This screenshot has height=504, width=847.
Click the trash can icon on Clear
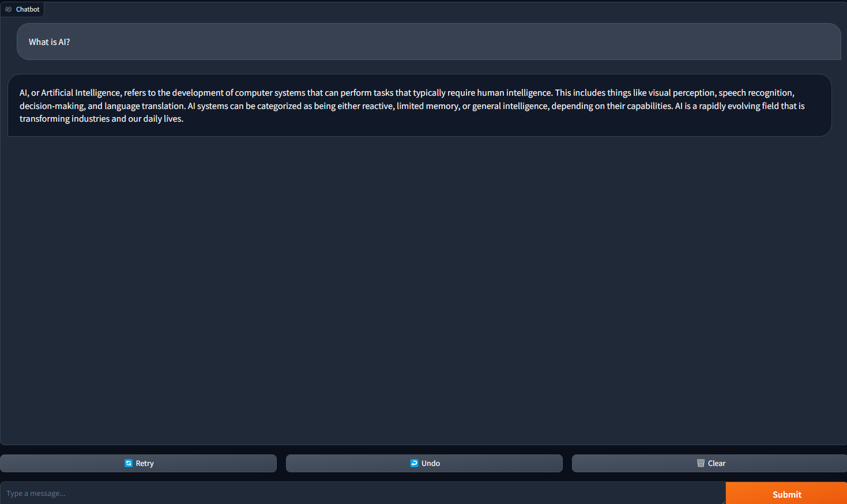[x=701, y=463]
